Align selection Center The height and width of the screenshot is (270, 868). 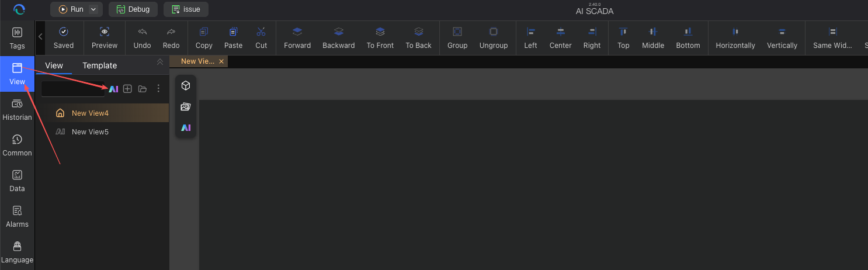coord(561,38)
